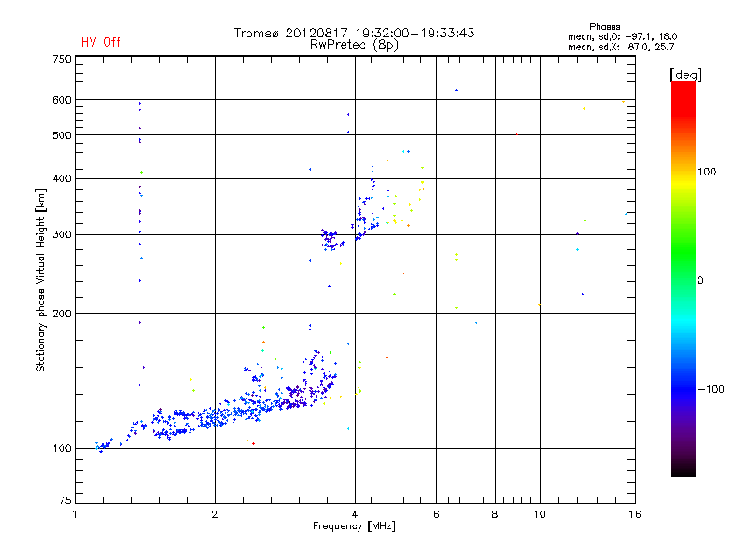Click the "RwPretec (8p)" subtitle

coord(355,45)
